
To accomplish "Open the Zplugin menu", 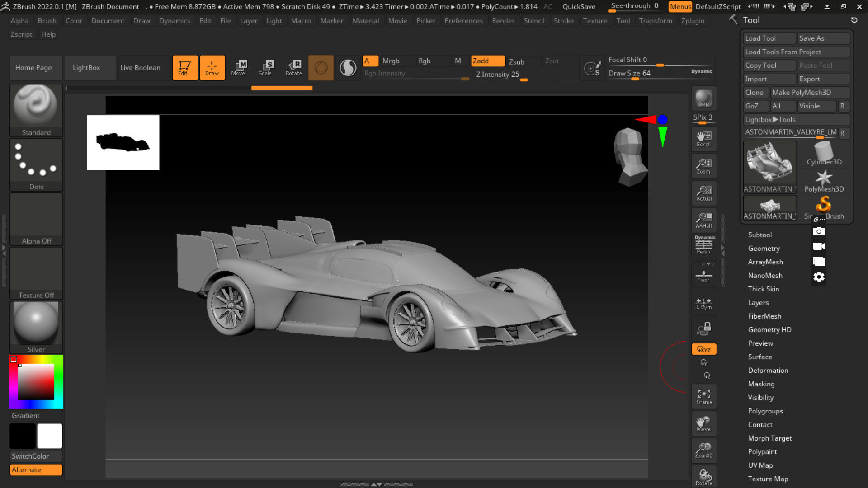I will (693, 21).
